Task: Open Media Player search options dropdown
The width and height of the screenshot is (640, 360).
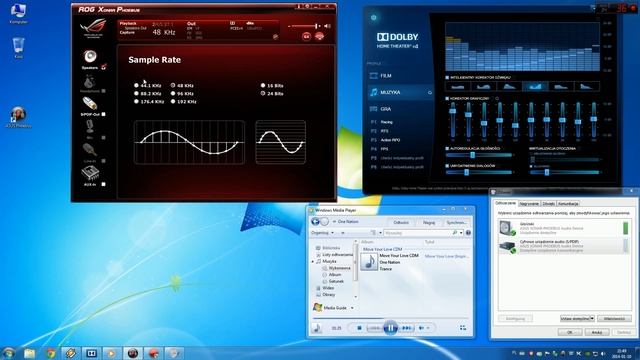Action: (461, 233)
